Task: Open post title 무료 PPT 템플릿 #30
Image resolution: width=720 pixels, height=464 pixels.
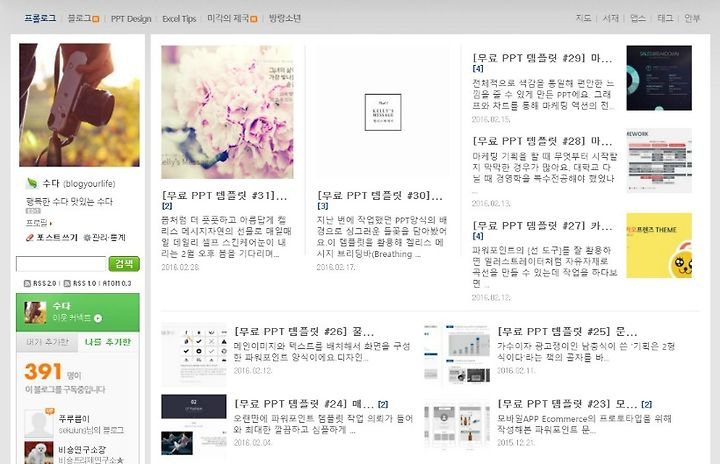Action: [x=380, y=196]
